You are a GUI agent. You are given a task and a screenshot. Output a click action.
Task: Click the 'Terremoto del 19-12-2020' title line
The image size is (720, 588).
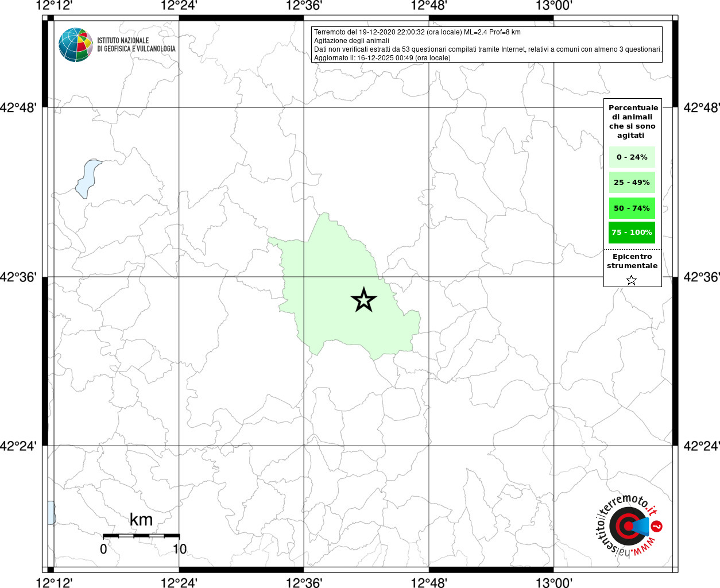point(417,32)
